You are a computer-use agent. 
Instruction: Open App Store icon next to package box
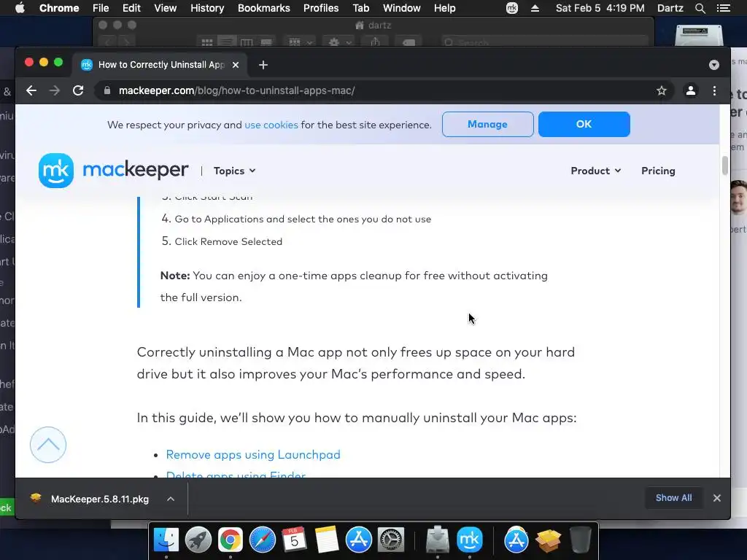(516, 540)
